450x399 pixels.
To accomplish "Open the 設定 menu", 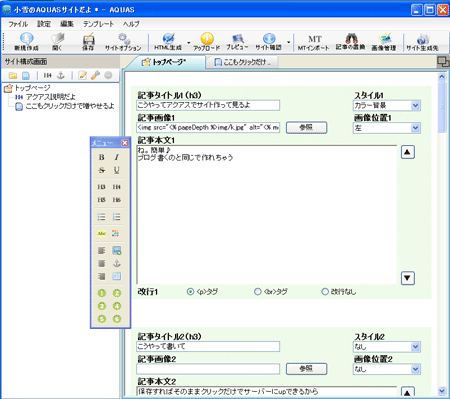I will pyautogui.click(x=44, y=24).
